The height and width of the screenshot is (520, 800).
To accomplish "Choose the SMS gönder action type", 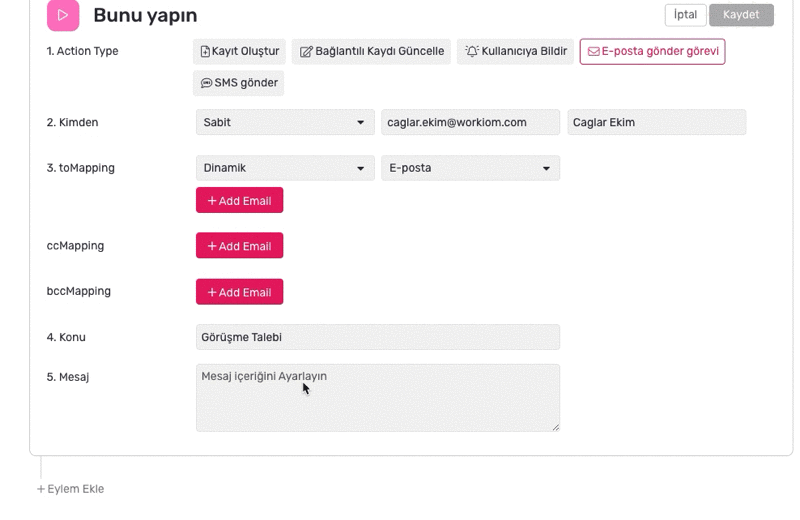I will coord(238,83).
